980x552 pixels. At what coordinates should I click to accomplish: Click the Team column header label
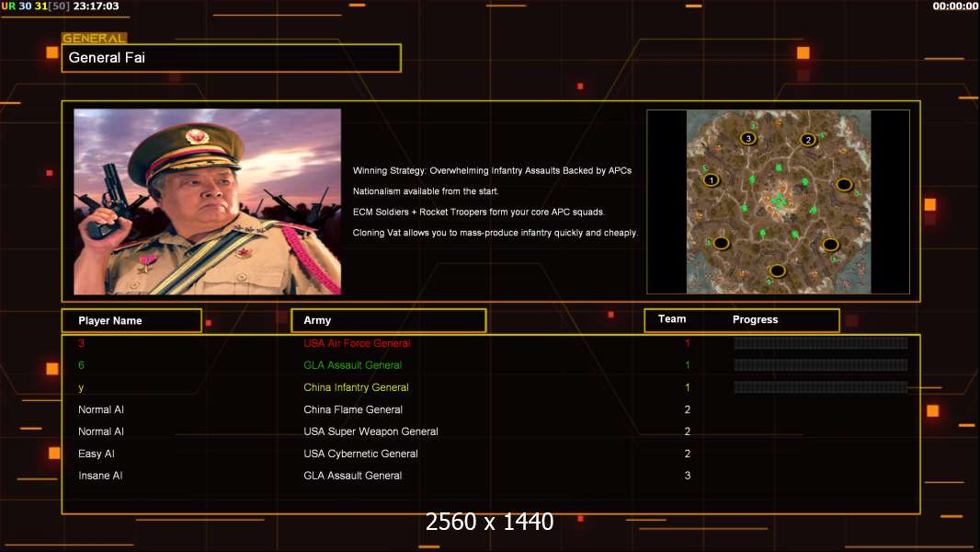[672, 319]
